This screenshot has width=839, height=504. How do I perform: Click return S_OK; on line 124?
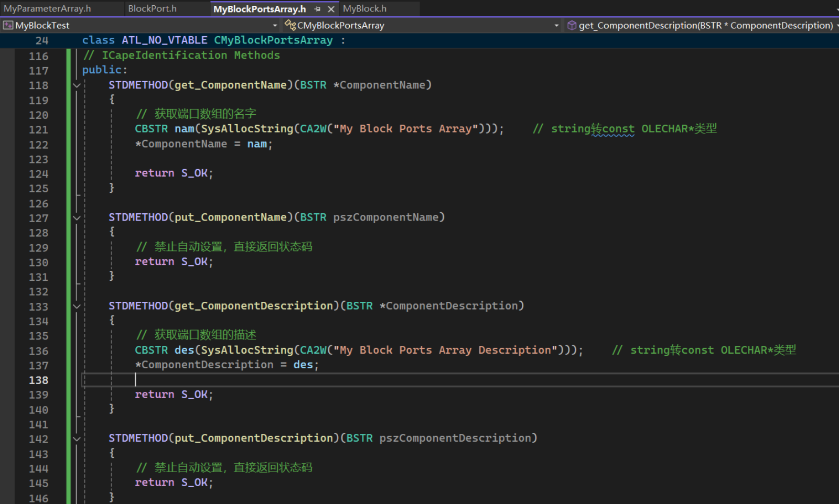click(174, 173)
